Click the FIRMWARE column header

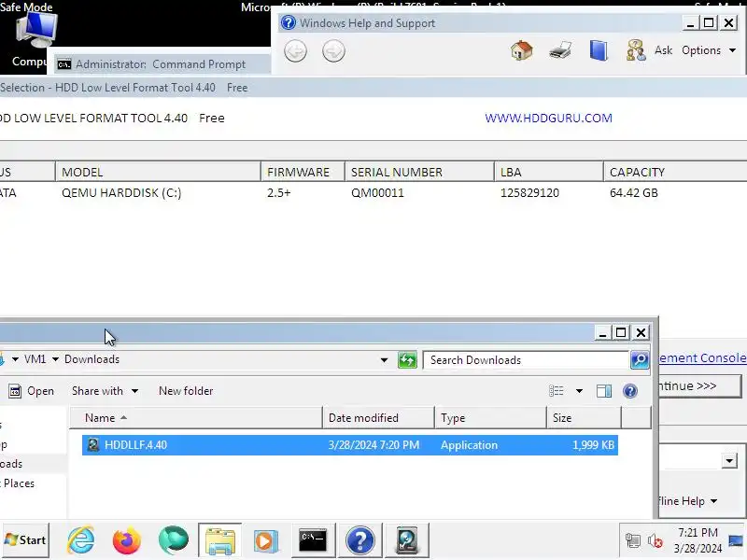(303, 172)
